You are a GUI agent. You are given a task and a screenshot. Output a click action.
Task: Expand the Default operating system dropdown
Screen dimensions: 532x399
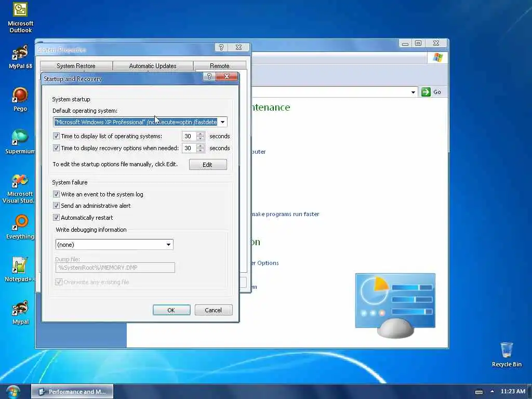[222, 122]
